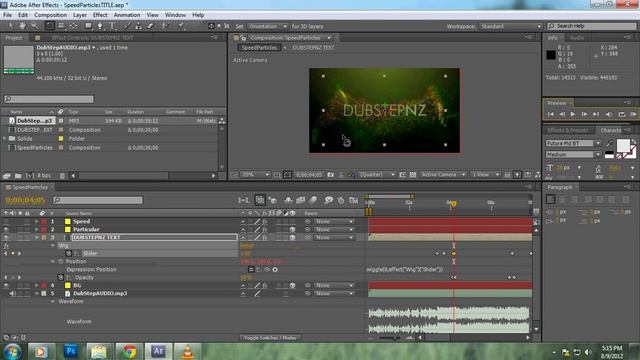Hide the Particular layer eye toggle

point(6,229)
